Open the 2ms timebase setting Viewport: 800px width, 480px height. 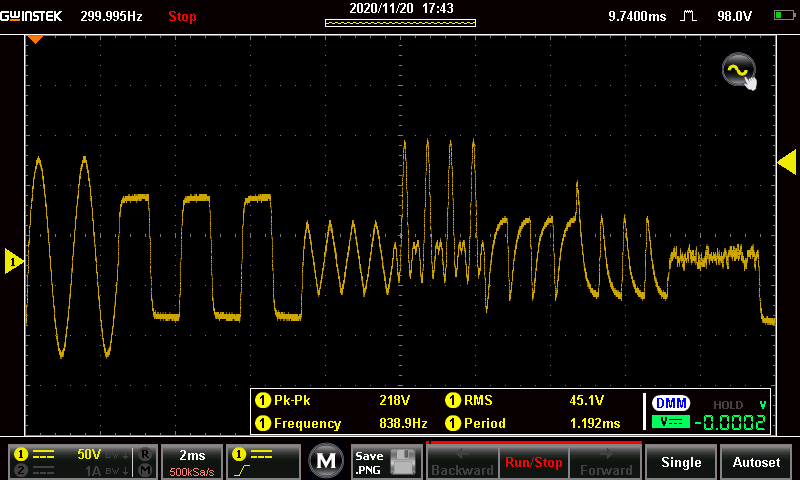pyautogui.click(x=192, y=462)
